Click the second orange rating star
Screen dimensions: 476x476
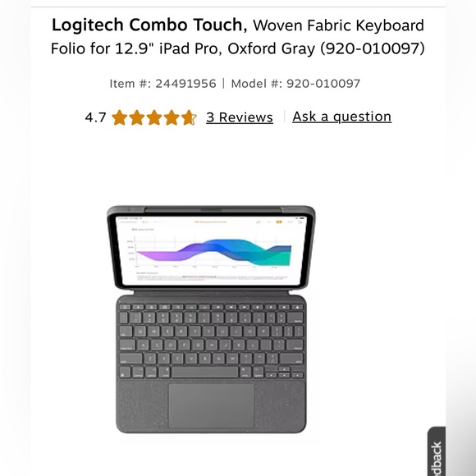(x=136, y=117)
